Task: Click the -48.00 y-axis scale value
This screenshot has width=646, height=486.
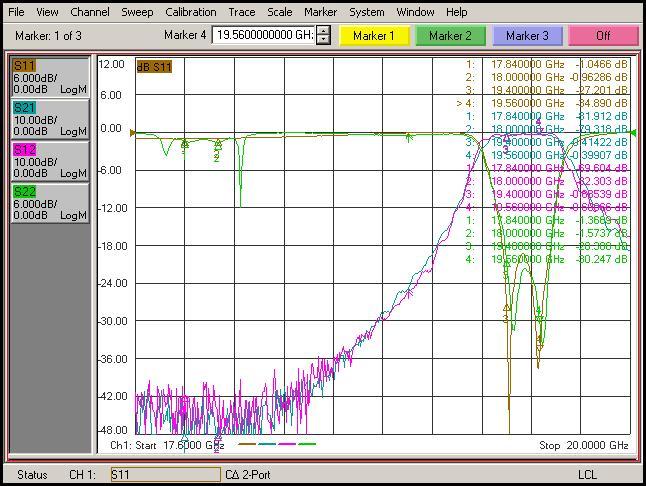Action: pyautogui.click(x=113, y=430)
